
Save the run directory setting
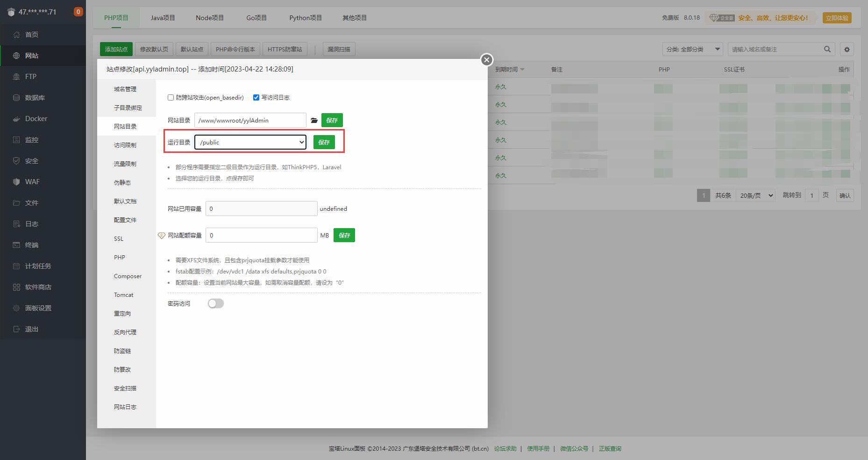click(x=324, y=142)
